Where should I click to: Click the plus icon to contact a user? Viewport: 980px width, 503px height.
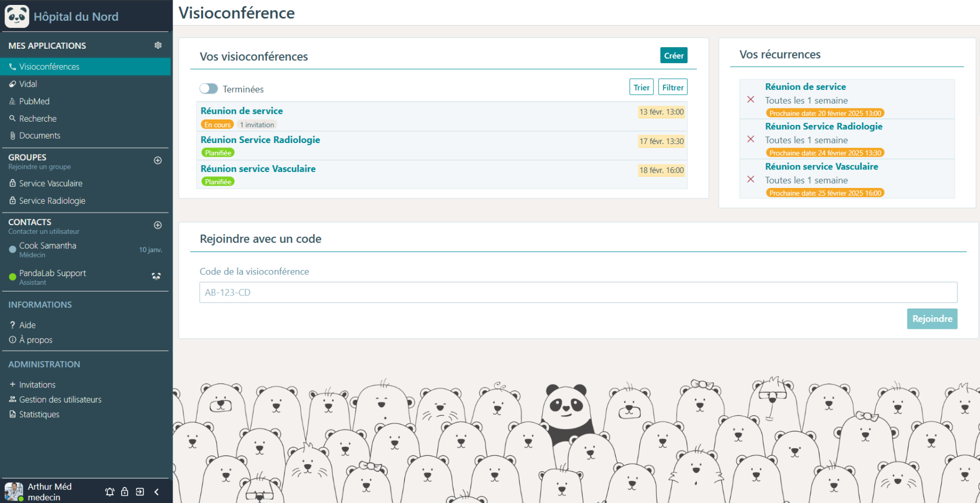[x=158, y=225]
